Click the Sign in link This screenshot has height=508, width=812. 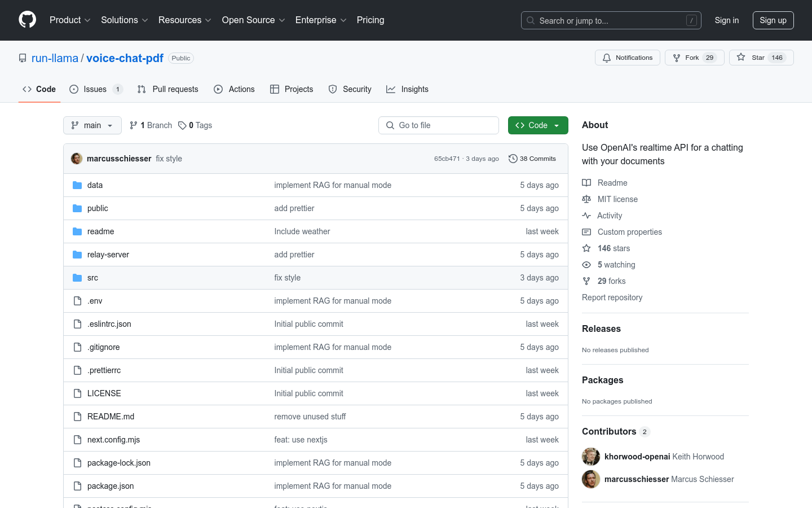coord(727,20)
